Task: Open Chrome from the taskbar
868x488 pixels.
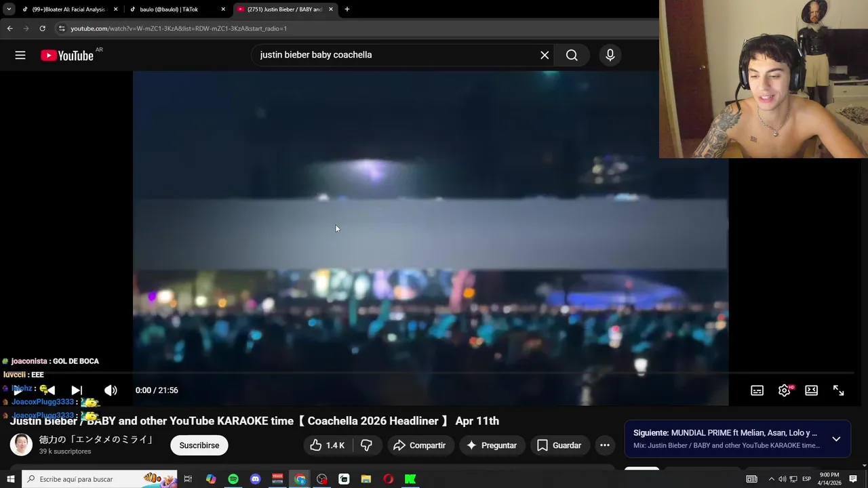Action: [300, 479]
